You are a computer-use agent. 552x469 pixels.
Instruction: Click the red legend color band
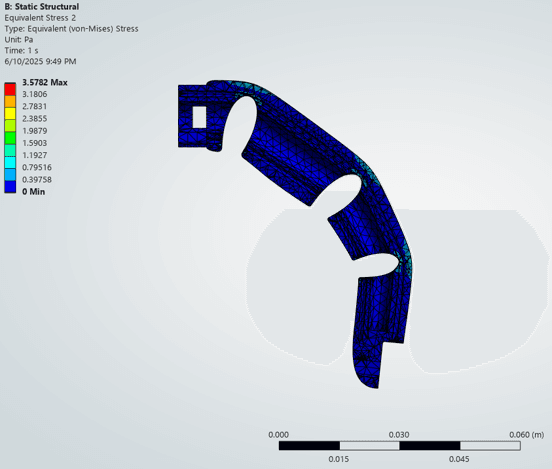click(x=10, y=89)
